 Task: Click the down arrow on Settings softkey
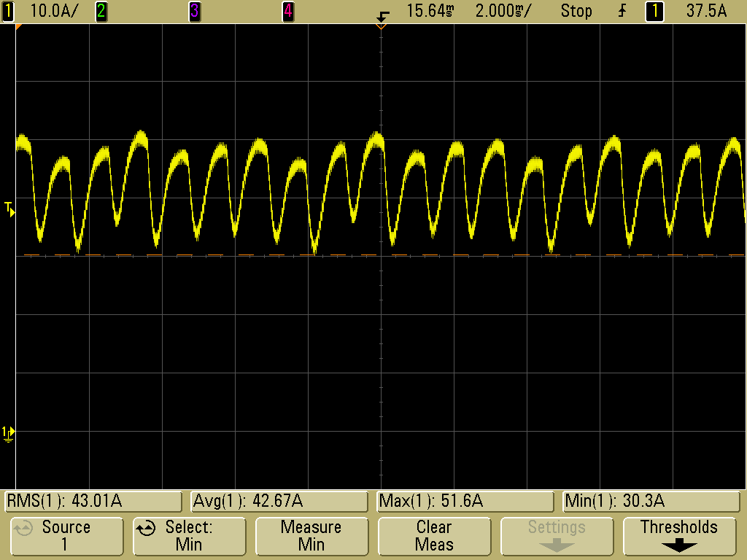point(557,545)
